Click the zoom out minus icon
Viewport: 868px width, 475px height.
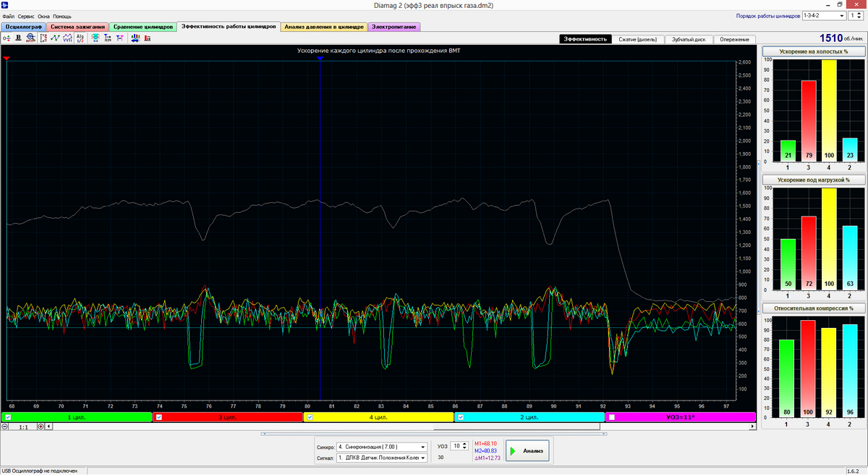click(x=4, y=426)
